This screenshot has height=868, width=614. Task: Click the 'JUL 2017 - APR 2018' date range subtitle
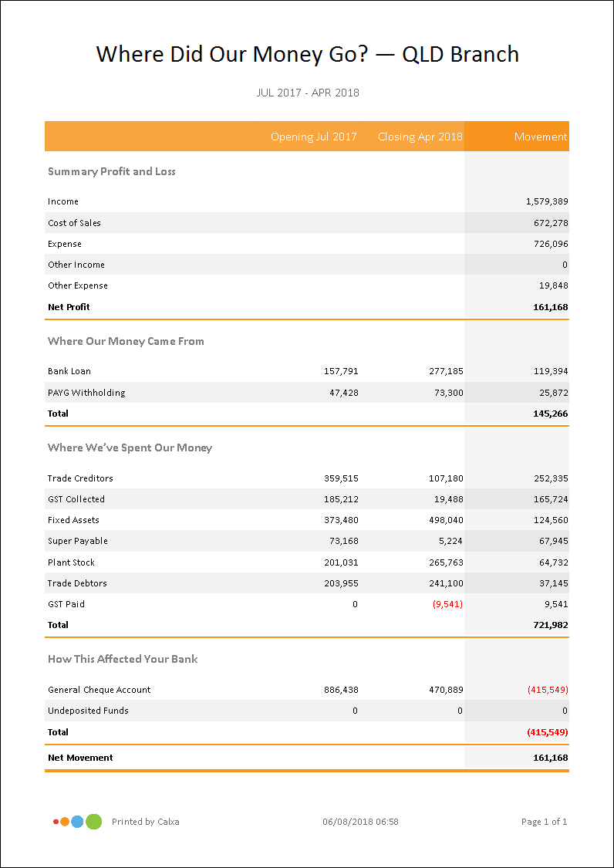(308, 93)
